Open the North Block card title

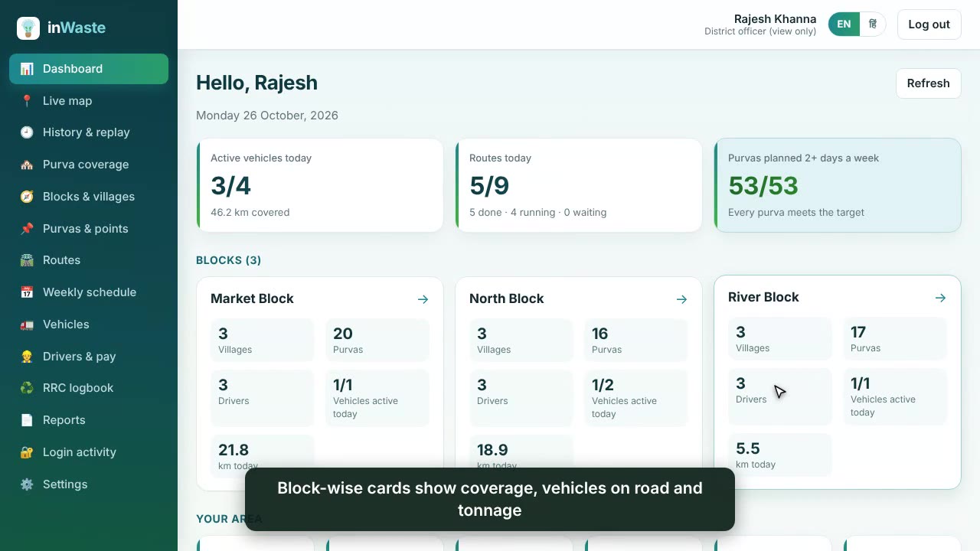coord(506,299)
